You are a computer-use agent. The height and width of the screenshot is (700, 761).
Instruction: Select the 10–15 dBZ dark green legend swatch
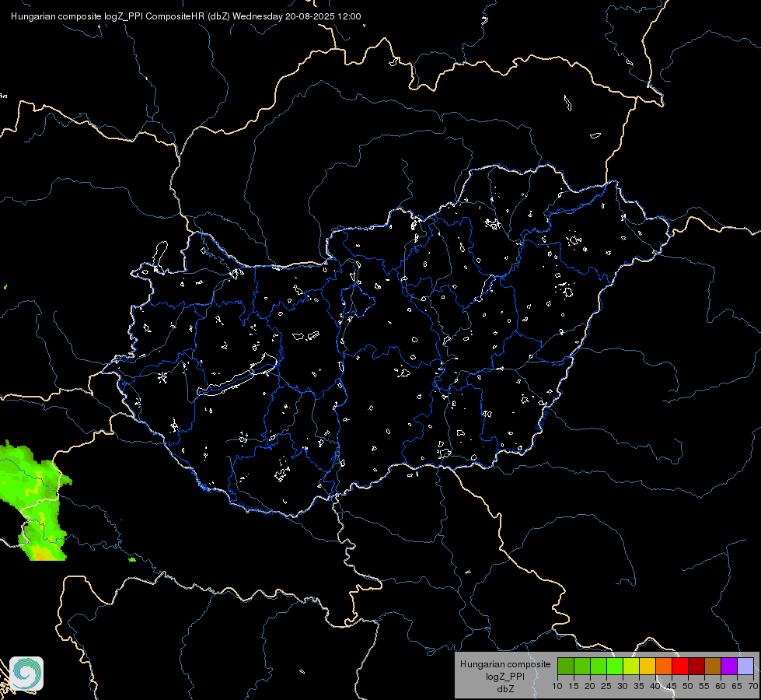coord(566,666)
